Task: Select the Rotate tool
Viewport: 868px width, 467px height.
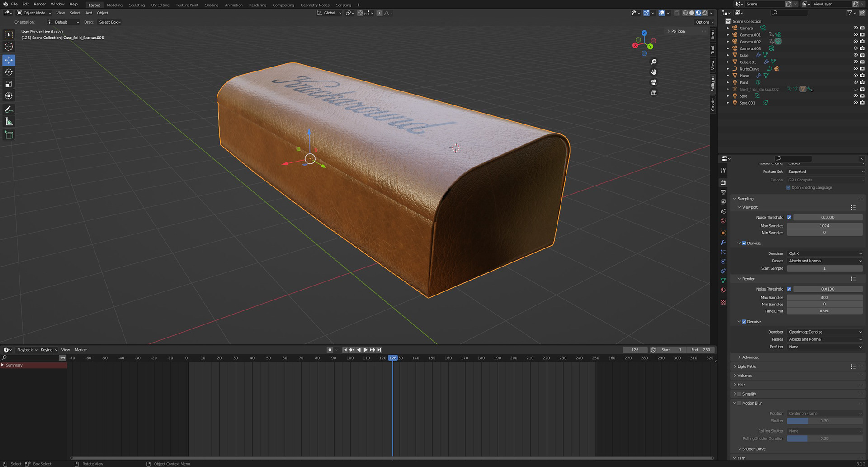Action: [x=9, y=72]
